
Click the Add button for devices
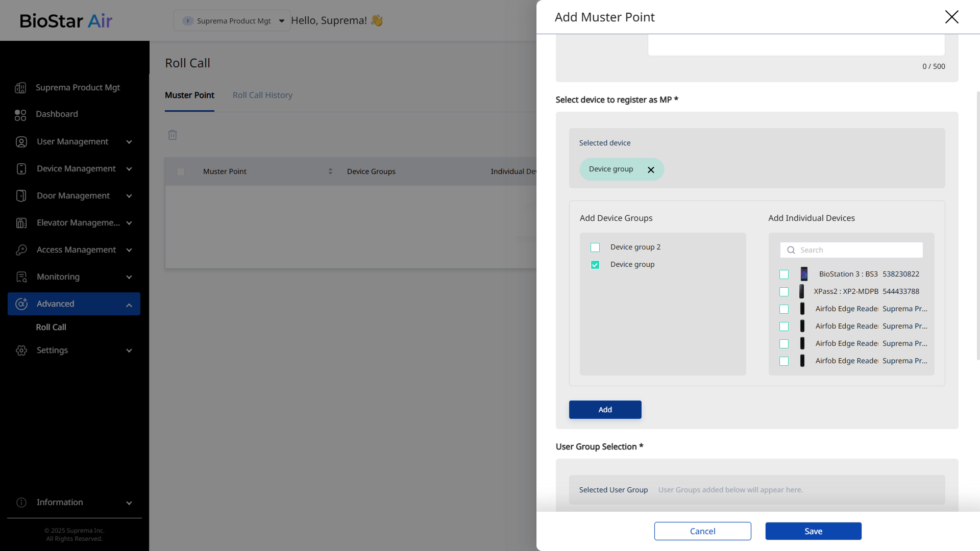pyautogui.click(x=605, y=410)
